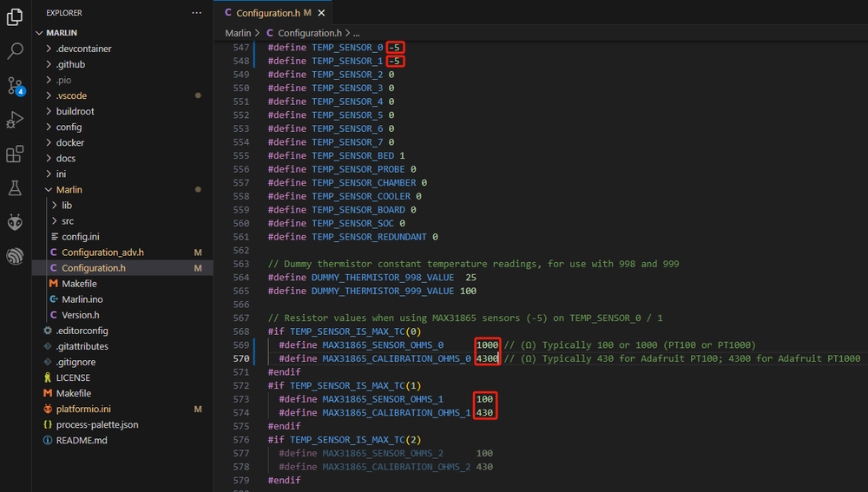Open the Extensions view icon
The width and height of the screenshot is (868, 492).
point(15,154)
